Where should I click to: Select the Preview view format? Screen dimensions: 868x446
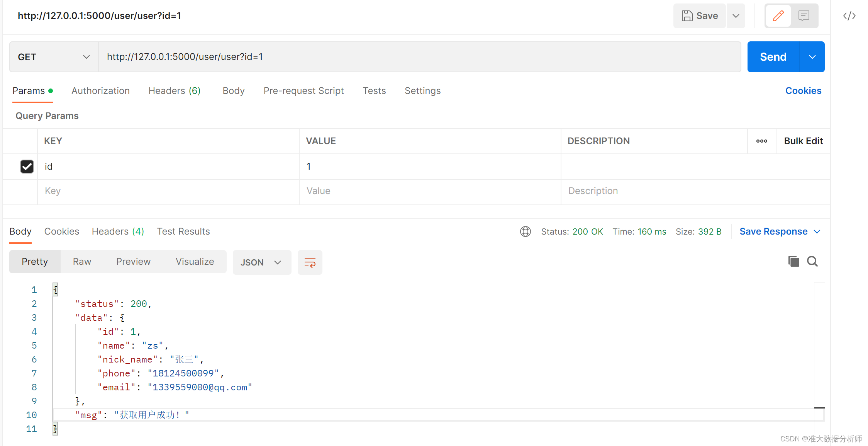(133, 262)
